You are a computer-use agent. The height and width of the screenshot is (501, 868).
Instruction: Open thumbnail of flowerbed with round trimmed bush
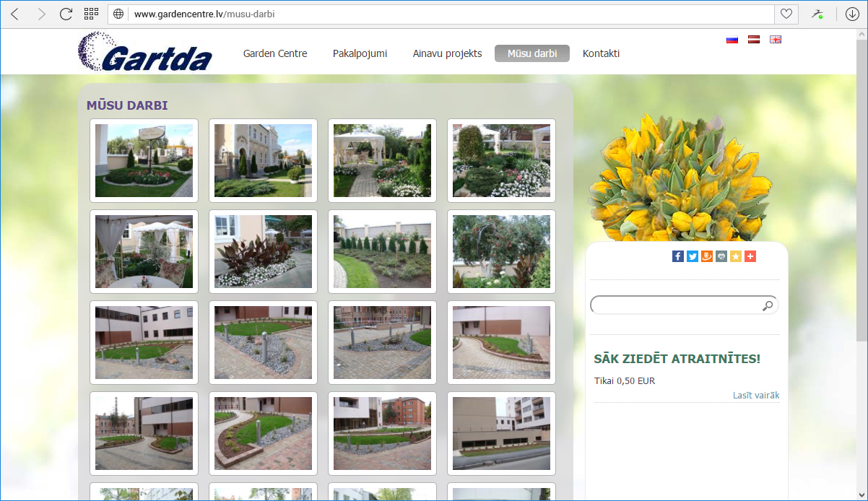[501, 160]
